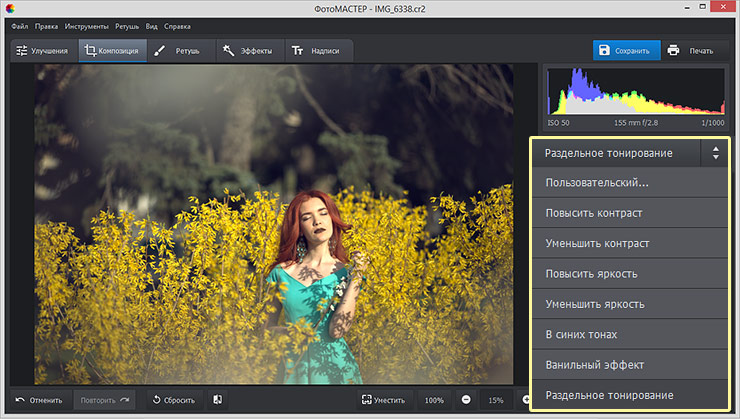Click the zoom out minus icon

pos(466,400)
